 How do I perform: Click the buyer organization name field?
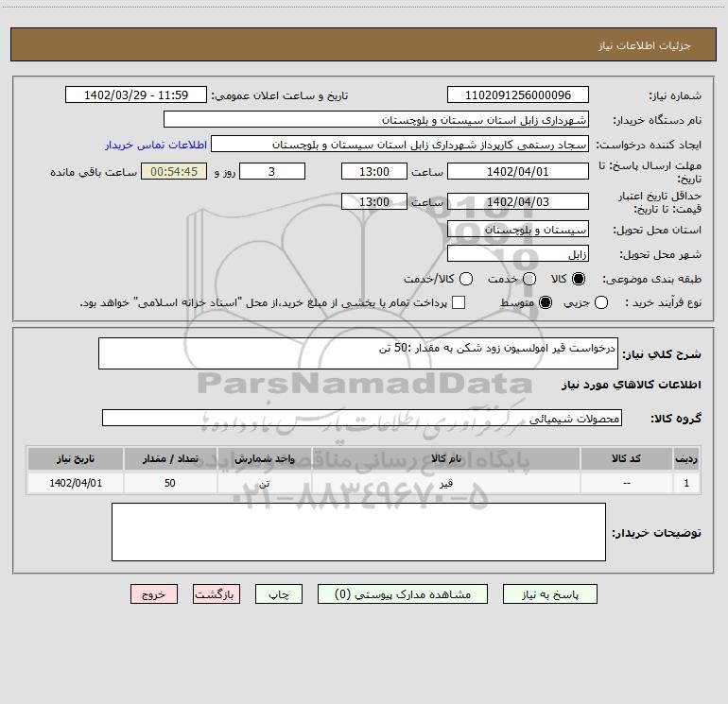376,119
